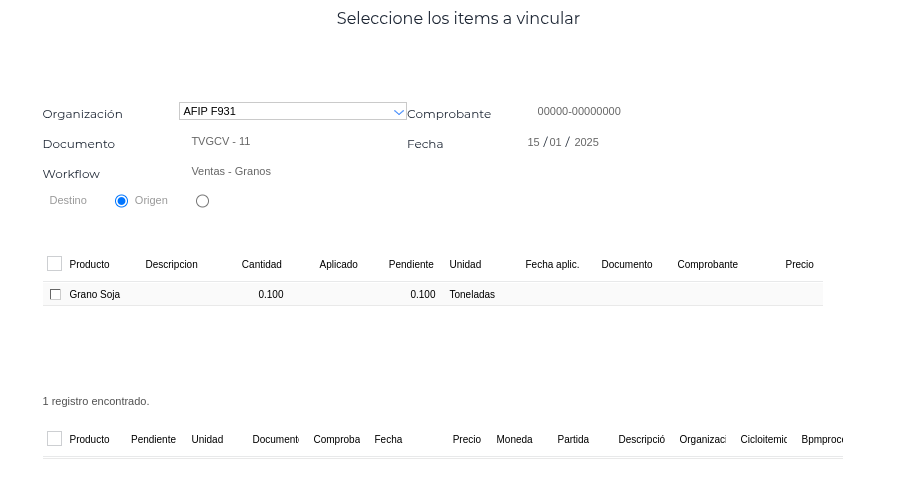Click the Aplicado column header
This screenshot has width=901, height=492.
pos(338,265)
